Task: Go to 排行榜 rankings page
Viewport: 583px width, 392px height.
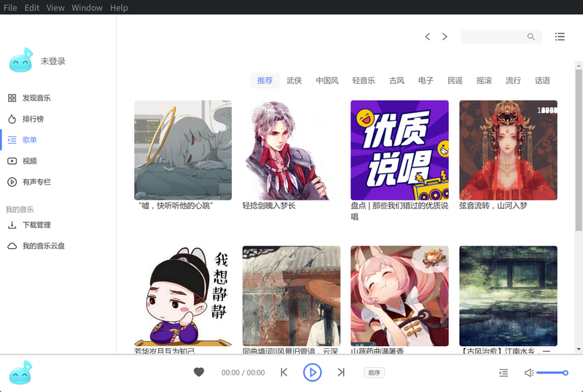Action: click(33, 119)
